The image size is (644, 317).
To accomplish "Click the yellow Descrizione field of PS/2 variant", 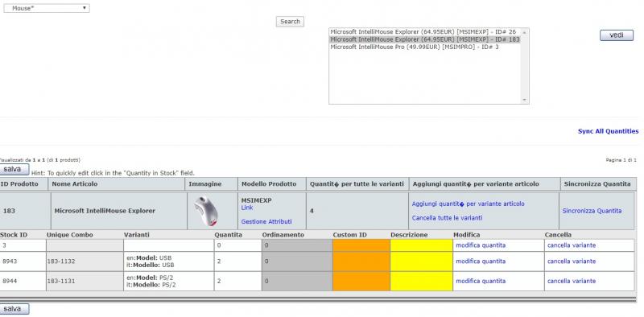I will pos(421,282).
